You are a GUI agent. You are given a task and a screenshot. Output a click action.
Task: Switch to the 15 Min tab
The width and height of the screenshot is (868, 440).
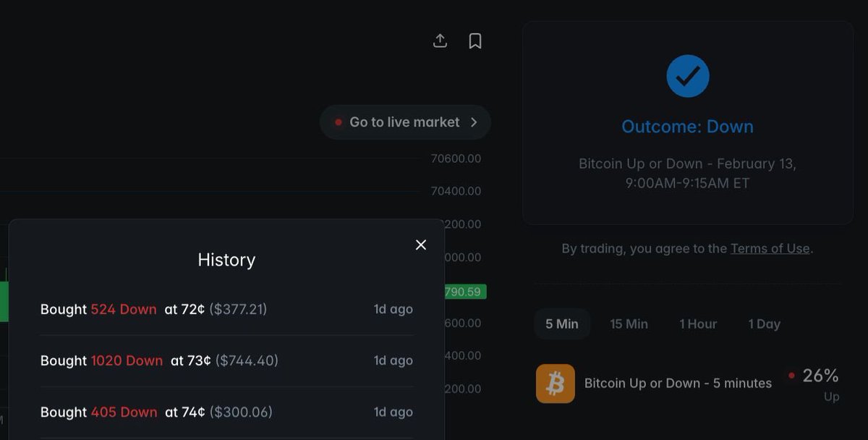click(629, 323)
